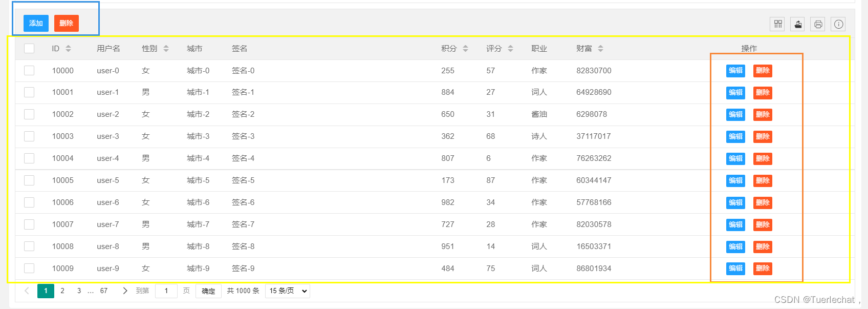Open the 15 条/页 page size dropdown

tap(288, 291)
